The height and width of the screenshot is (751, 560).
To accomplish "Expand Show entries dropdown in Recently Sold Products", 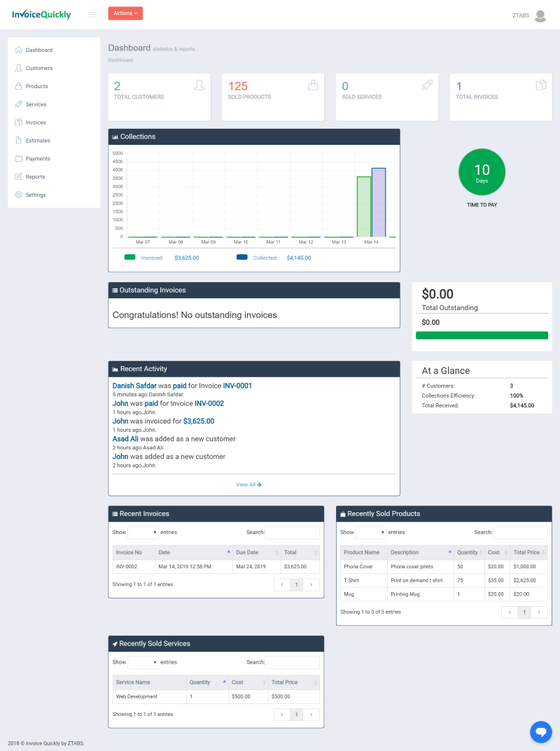I will [x=371, y=533].
